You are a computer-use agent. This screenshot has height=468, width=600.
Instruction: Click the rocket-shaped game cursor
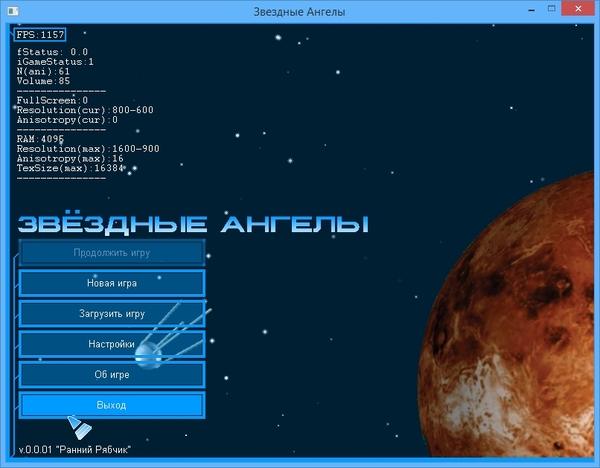79,428
